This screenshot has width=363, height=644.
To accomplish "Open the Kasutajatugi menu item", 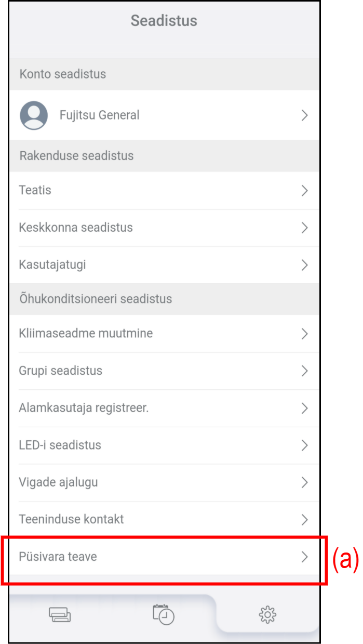I will (52, 265).
